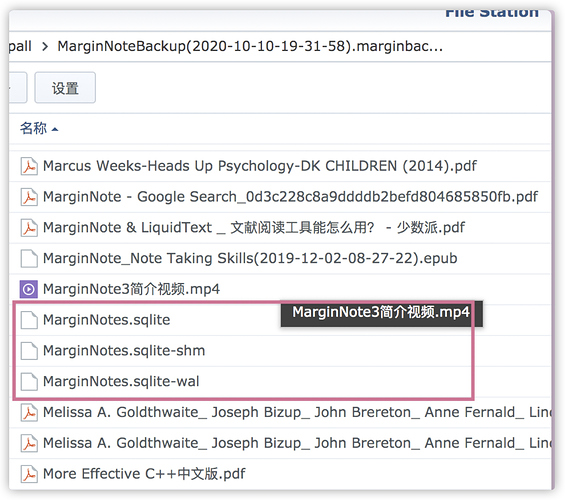
Task: Select MarginNoteBackup folder in breadcrumb path
Action: tap(250, 46)
